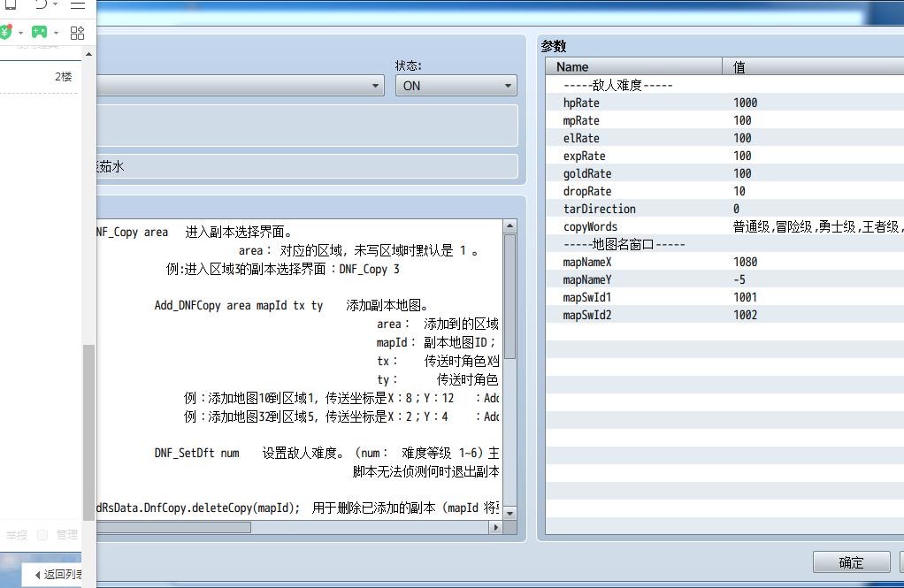Select the mapSwId1 parameter row

(x=724, y=297)
